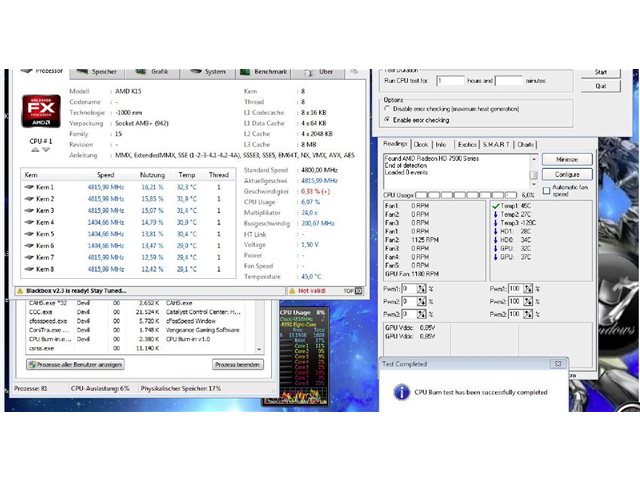Open SpeedFan Configure dialog
The height and width of the screenshot is (480, 640).
pyautogui.click(x=567, y=175)
